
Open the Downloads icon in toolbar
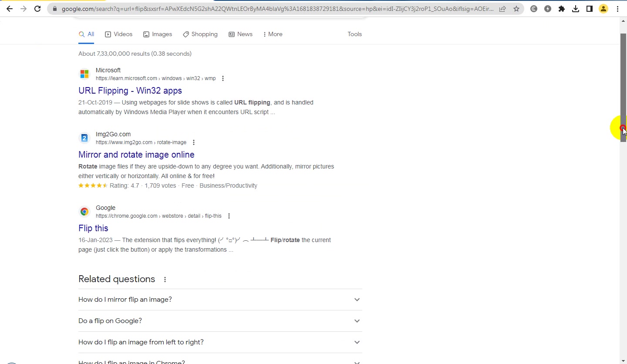(576, 9)
